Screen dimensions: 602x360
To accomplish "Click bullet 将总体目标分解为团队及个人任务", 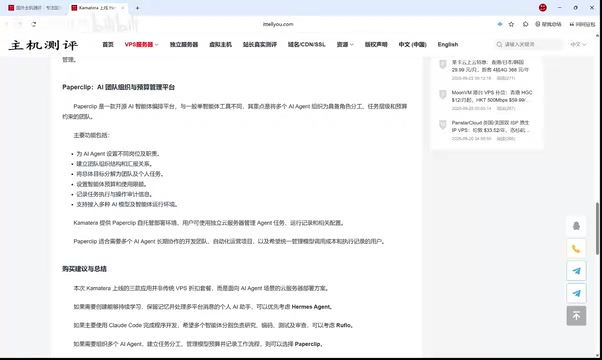I will tap(120, 174).
